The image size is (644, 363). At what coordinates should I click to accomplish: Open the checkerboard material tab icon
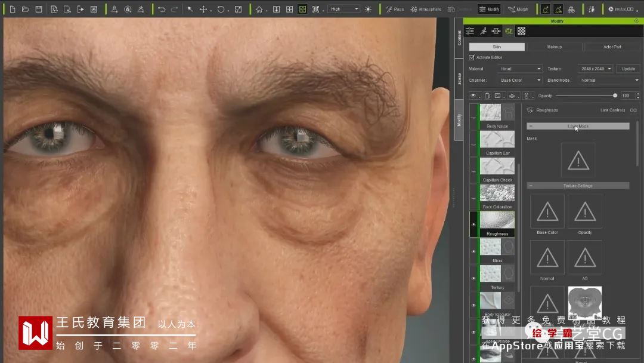[x=522, y=31]
